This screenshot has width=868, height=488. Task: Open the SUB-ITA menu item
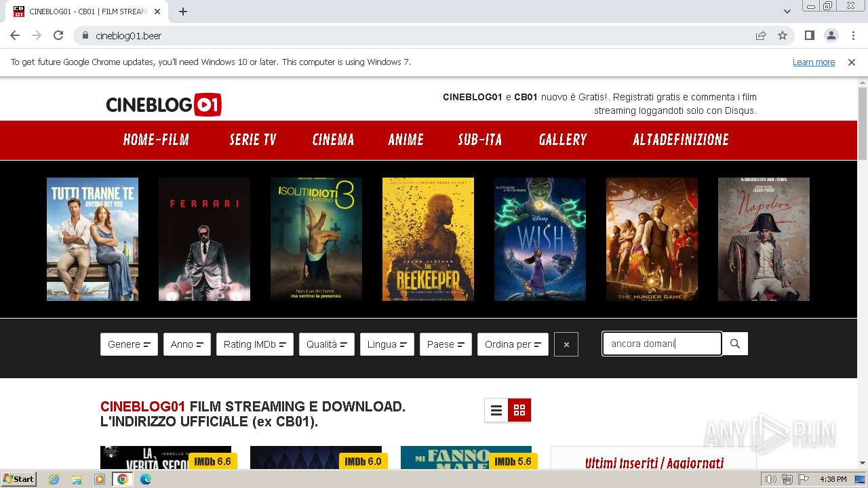click(x=480, y=140)
